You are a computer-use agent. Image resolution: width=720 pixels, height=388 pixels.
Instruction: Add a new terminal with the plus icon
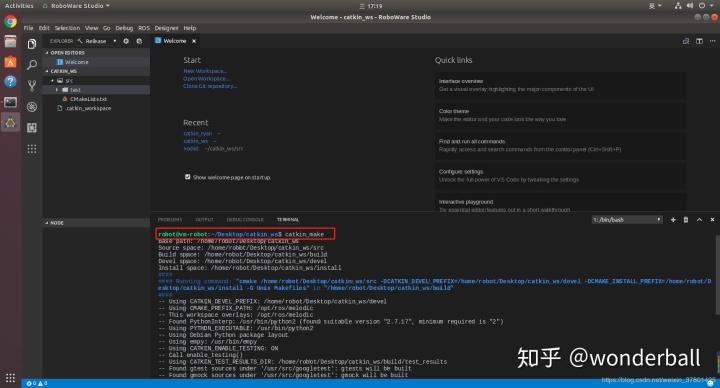coord(673,219)
